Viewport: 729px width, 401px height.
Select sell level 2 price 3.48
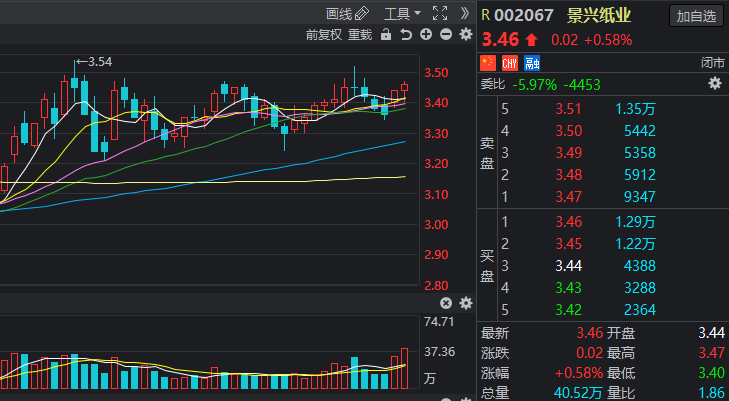(569, 175)
